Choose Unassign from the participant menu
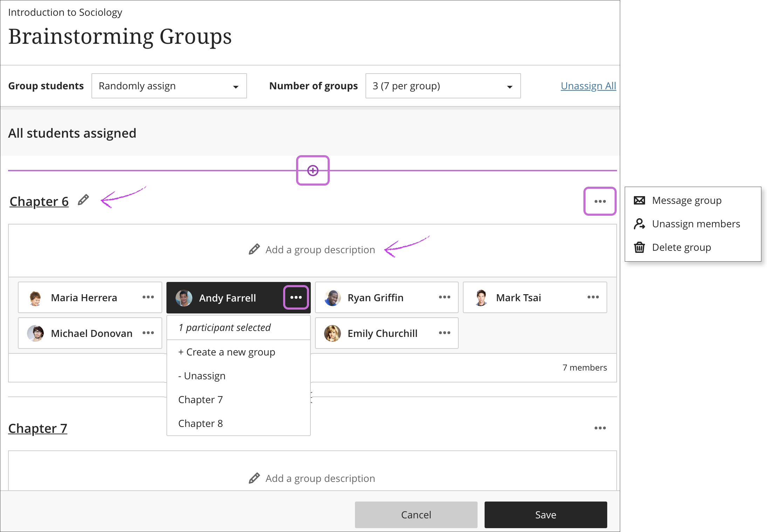Viewport: 767px width, 532px height. (x=202, y=375)
